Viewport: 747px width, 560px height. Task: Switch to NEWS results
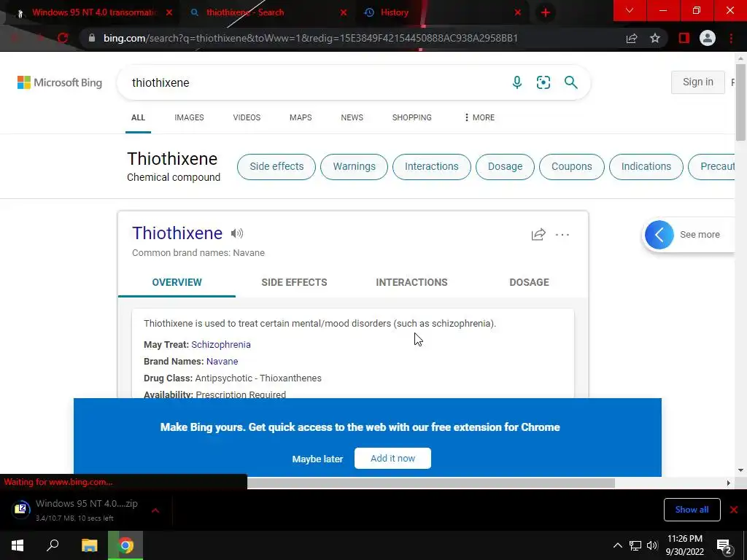pyautogui.click(x=352, y=117)
